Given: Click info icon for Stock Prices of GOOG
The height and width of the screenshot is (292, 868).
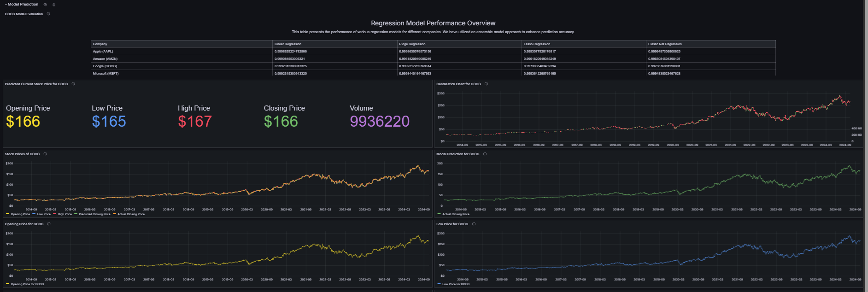Looking at the screenshot, I should [x=45, y=154].
